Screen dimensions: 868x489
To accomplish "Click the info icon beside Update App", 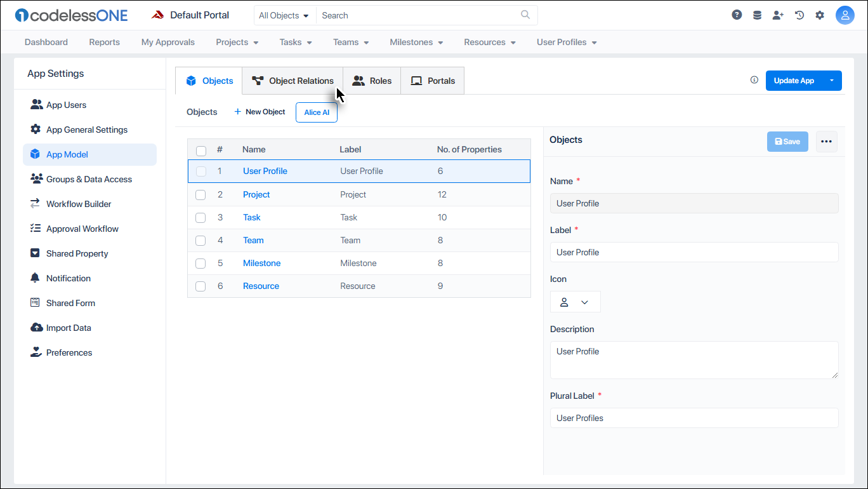I will (x=754, y=80).
